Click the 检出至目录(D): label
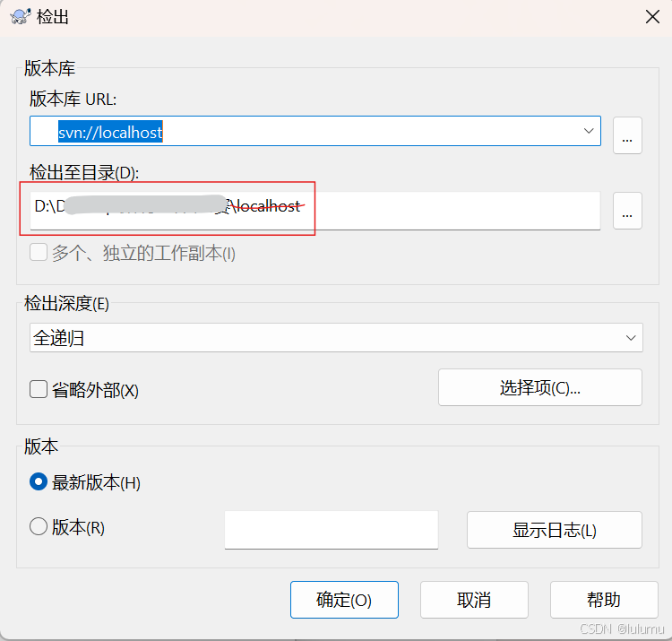Screen dimensions: 672x641 [x=84, y=173]
